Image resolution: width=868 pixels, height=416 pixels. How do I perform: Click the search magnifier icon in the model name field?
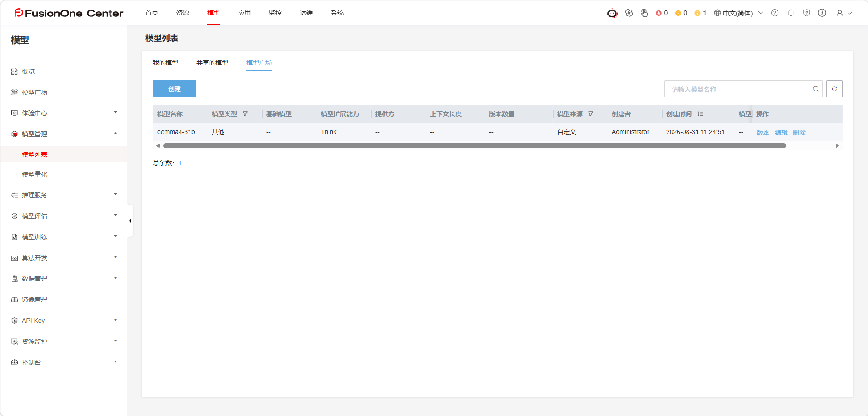click(x=816, y=89)
